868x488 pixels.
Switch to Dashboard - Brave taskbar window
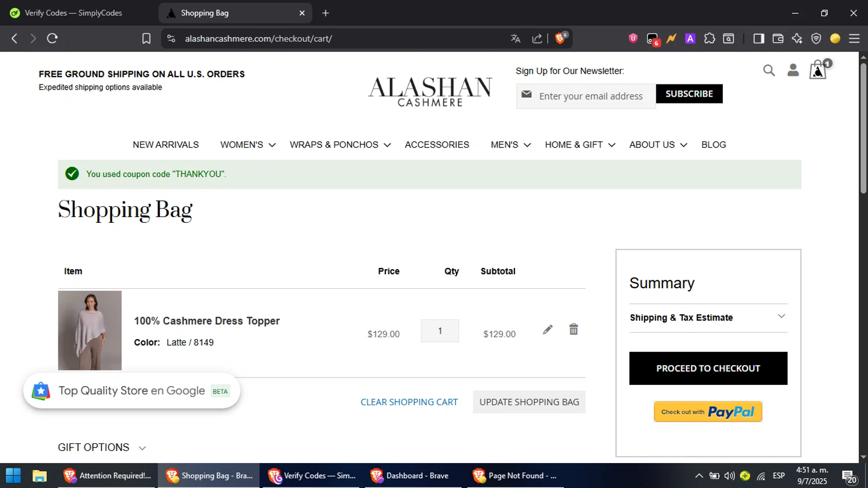tap(413, 476)
